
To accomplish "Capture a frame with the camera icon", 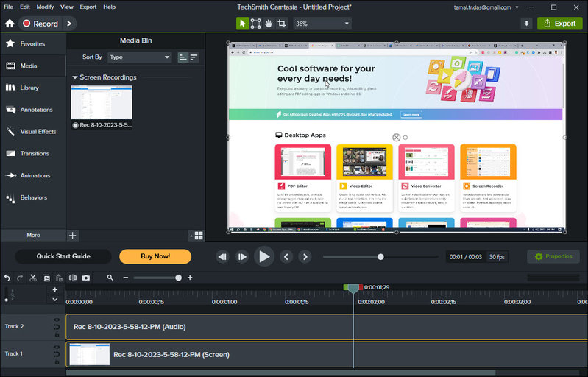I will pyautogui.click(x=86, y=278).
